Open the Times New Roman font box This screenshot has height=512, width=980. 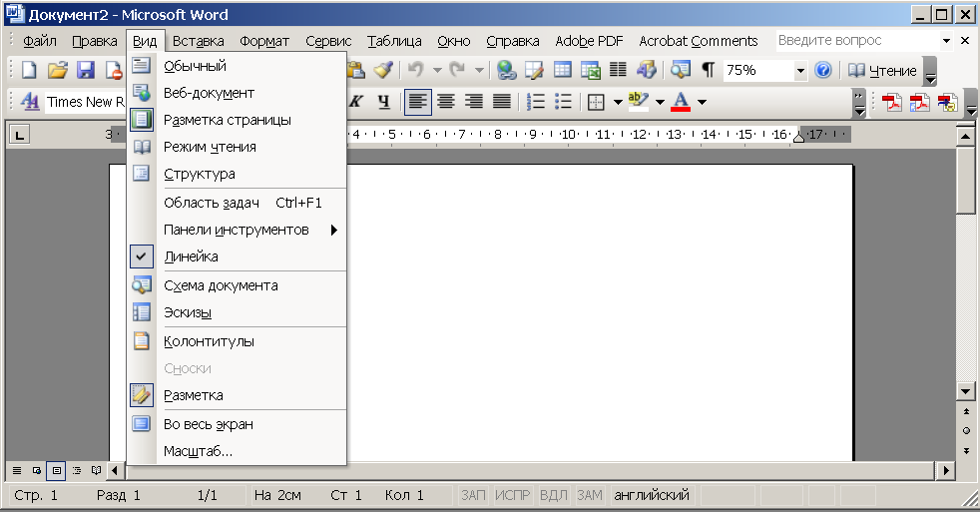pos(85,101)
